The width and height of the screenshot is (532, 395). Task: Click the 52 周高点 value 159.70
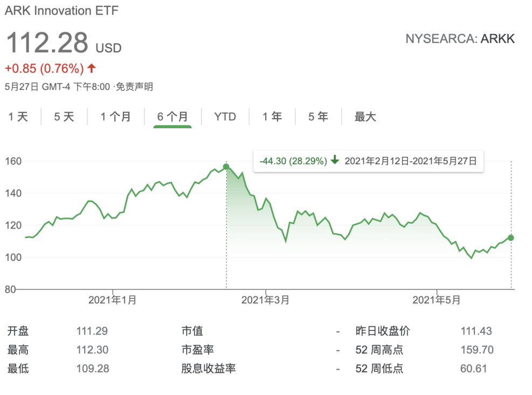[477, 350]
